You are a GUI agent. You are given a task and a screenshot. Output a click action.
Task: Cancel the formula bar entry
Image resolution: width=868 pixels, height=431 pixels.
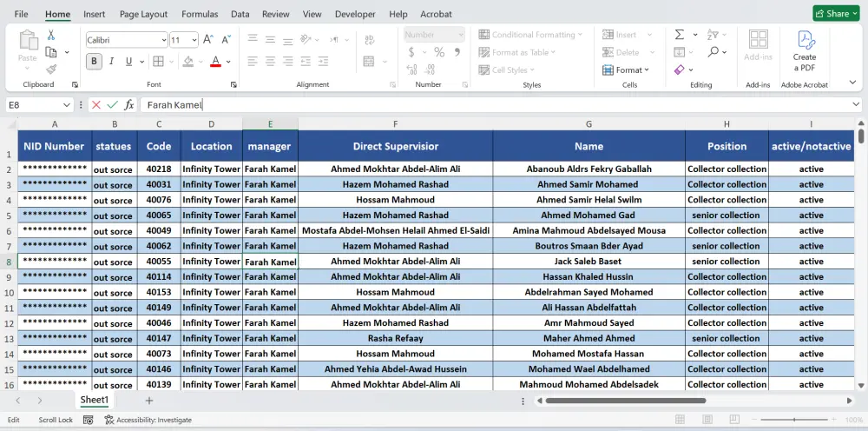pyautogui.click(x=96, y=104)
